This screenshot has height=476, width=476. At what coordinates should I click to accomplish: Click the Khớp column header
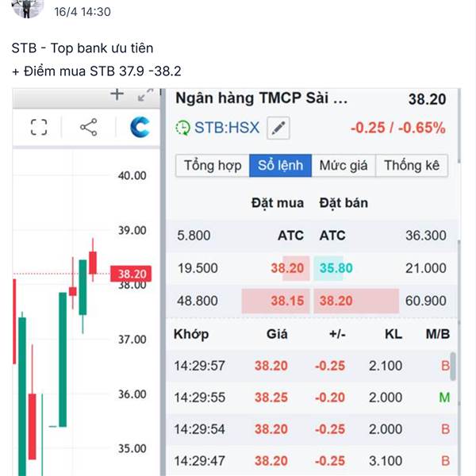click(x=191, y=334)
